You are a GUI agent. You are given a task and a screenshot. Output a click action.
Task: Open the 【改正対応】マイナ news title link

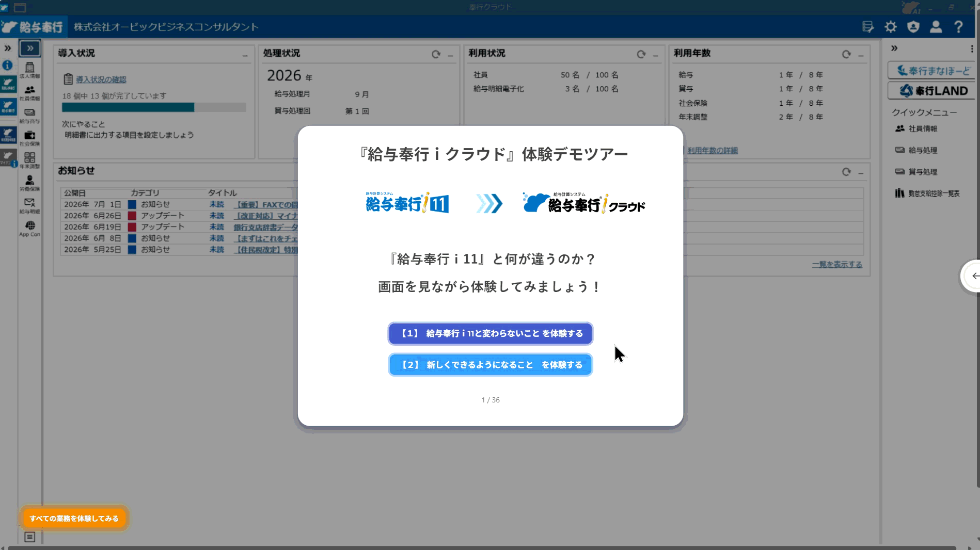click(x=266, y=216)
